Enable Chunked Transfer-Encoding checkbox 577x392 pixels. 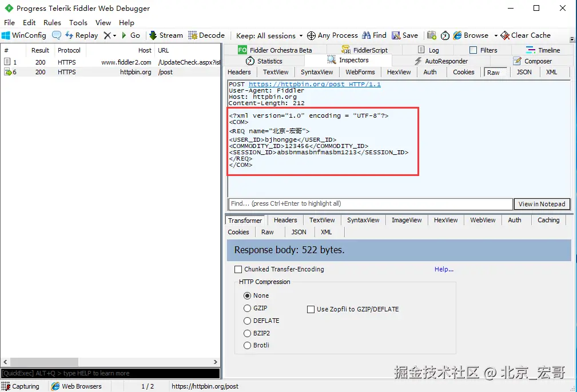coord(238,270)
